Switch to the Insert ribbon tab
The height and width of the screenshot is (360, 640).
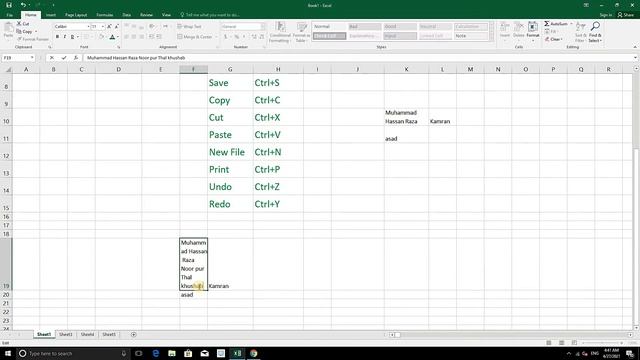(51, 15)
